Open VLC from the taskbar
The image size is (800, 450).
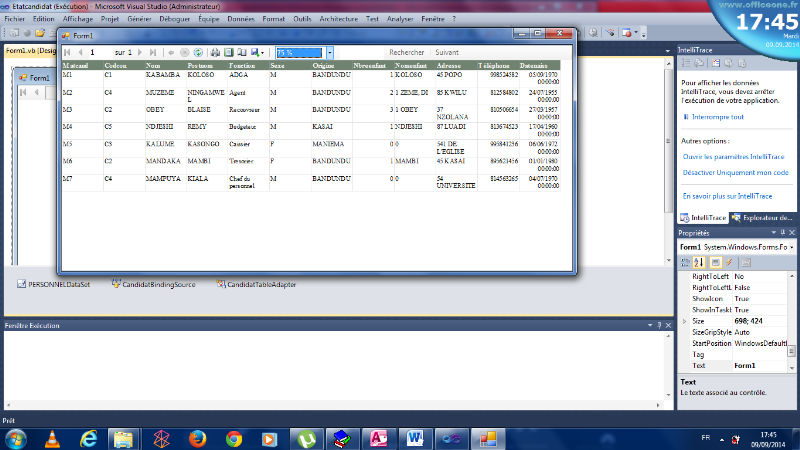[52, 439]
